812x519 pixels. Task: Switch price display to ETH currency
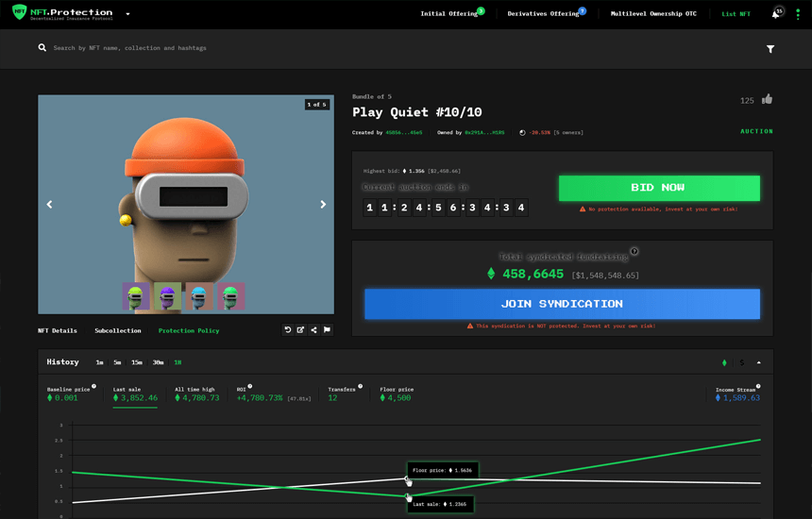[724, 362]
